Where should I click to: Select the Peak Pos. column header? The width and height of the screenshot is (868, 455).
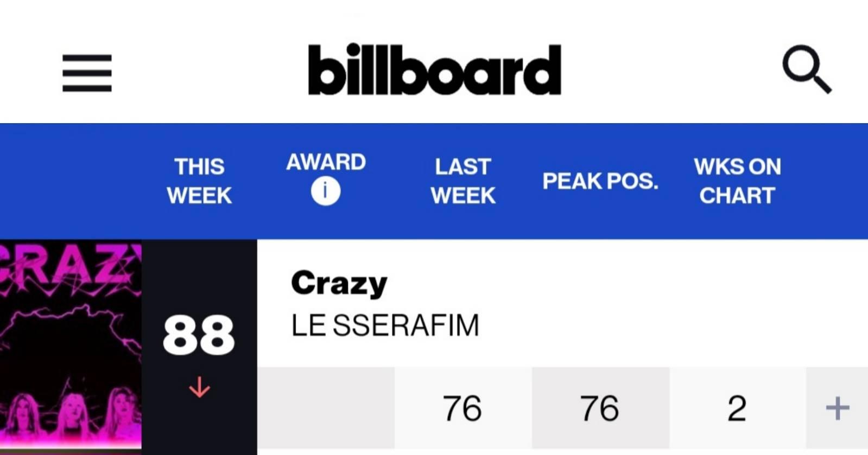click(x=600, y=181)
